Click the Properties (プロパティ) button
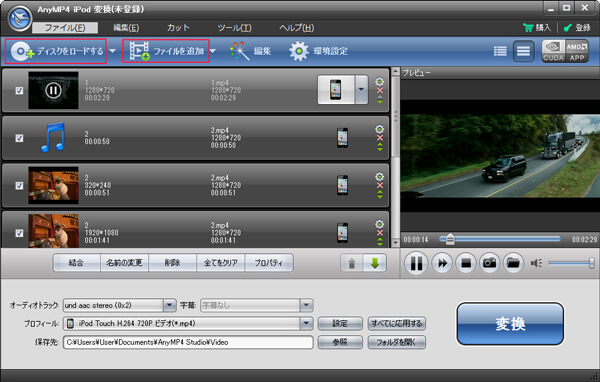This screenshot has height=382, width=600. click(x=269, y=263)
